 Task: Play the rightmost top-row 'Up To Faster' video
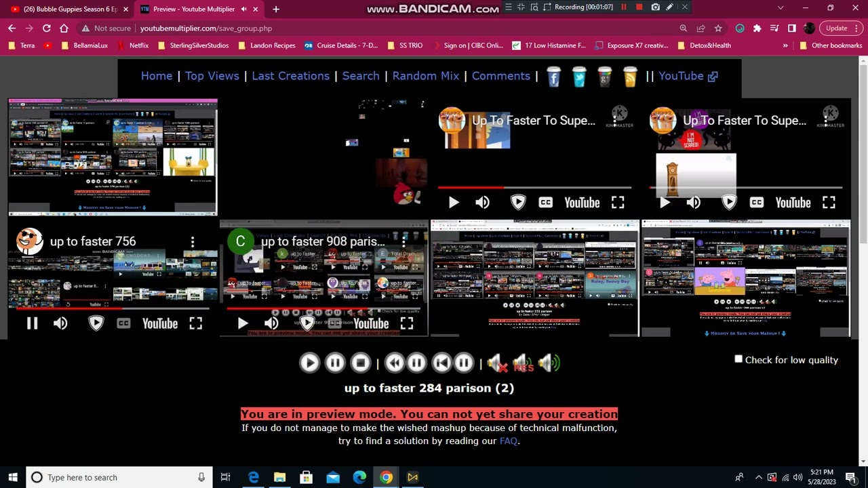[665, 202]
